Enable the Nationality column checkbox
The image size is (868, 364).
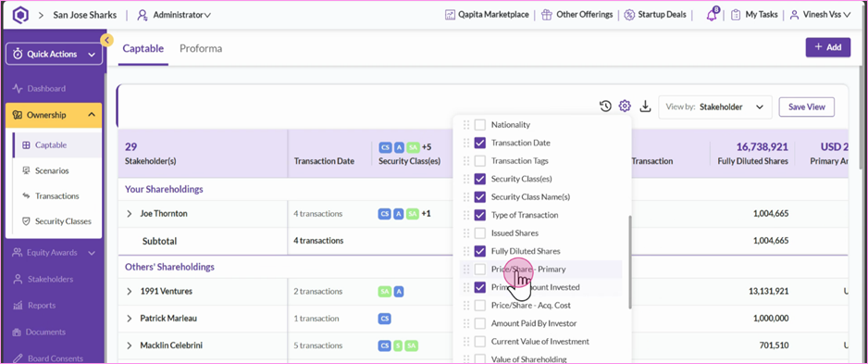click(x=480, y=125)
